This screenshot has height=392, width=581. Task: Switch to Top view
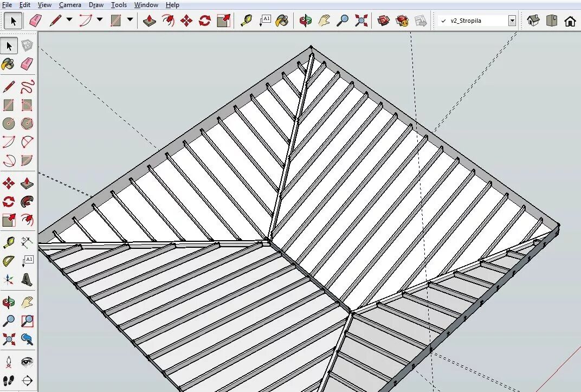click(552, 21)
